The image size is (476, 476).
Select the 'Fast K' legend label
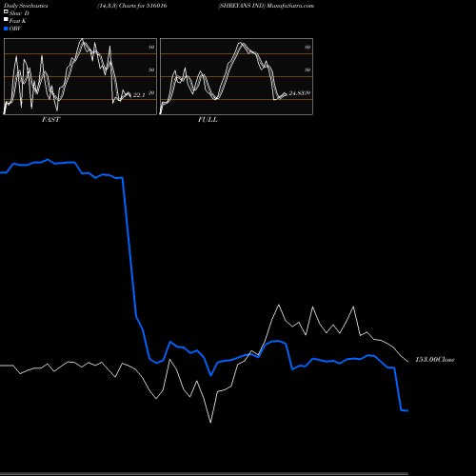click(x=18, y=21)
